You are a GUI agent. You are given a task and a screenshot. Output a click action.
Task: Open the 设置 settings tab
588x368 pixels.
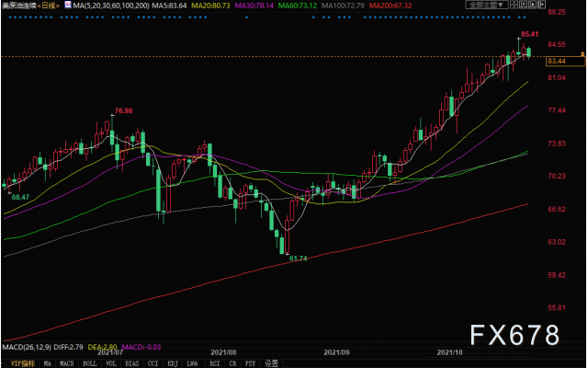pos(272,363)
